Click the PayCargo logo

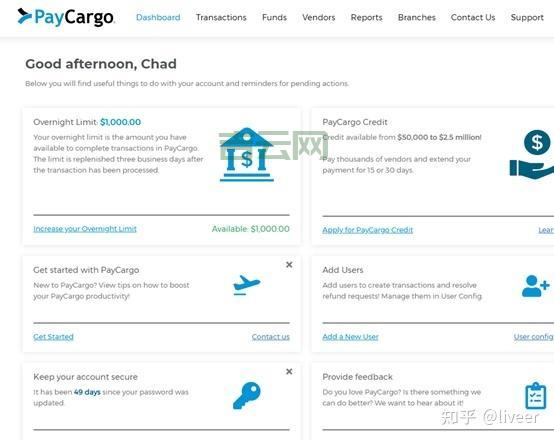click(66, 17)
